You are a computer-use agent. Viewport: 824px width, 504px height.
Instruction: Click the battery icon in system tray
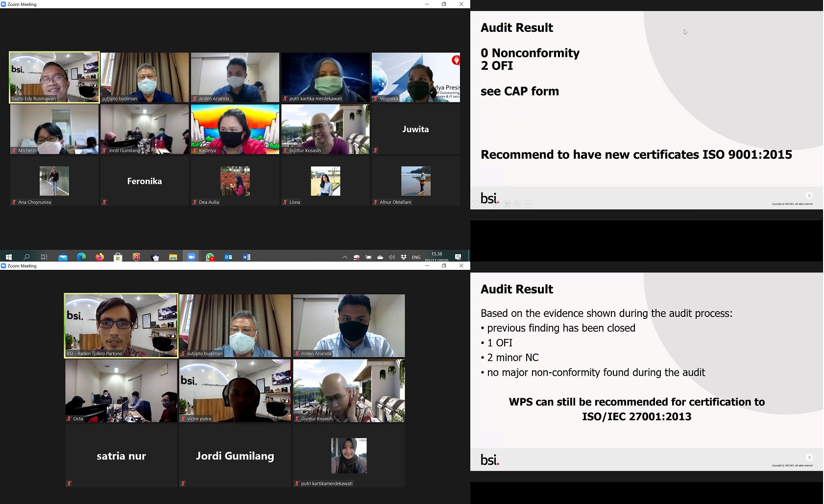(x=368, y=257)
